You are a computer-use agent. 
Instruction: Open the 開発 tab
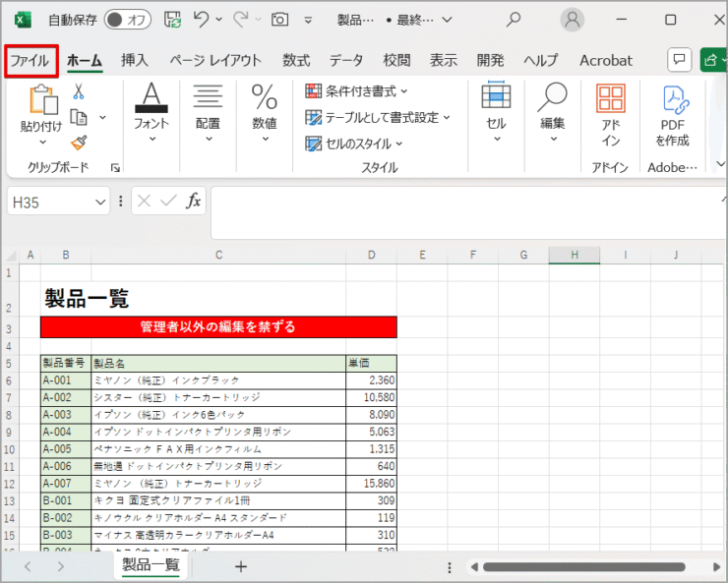[490, 60]
